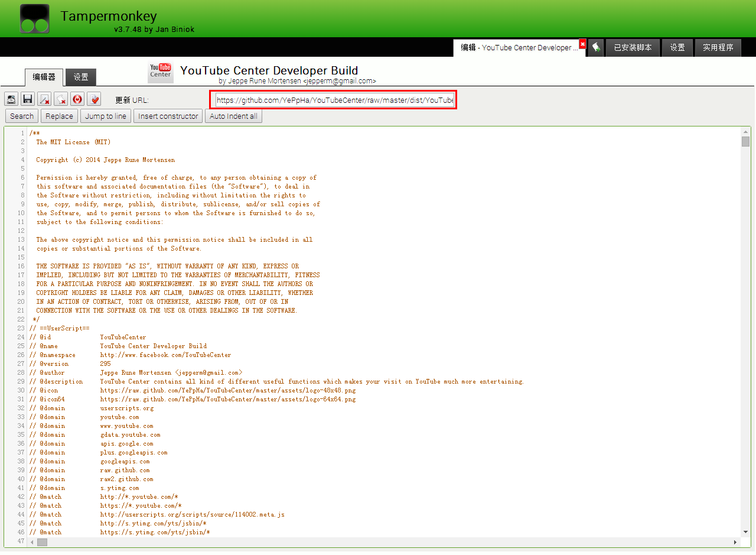Click the '@icon' logo-48x48.png line
Viewport: 756px width, 555px height.
point(192,390)
